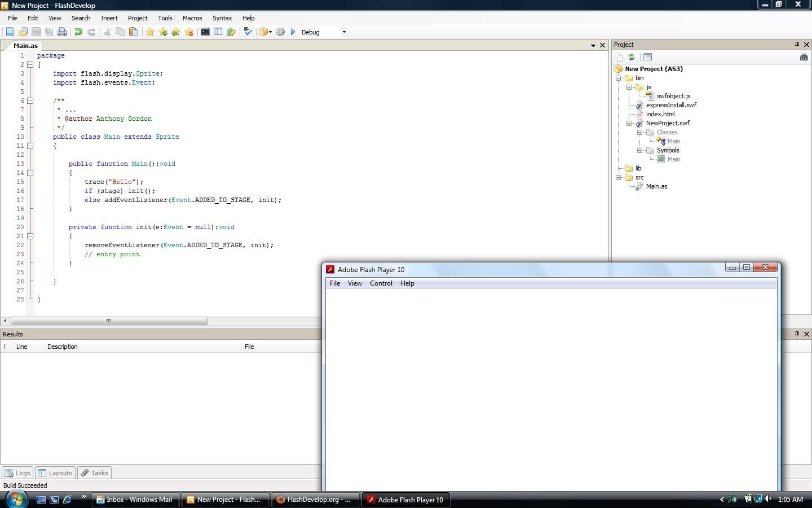
Task: Toggle code fold at line 11
Action: pyautogui.click(x=30, y=146)
